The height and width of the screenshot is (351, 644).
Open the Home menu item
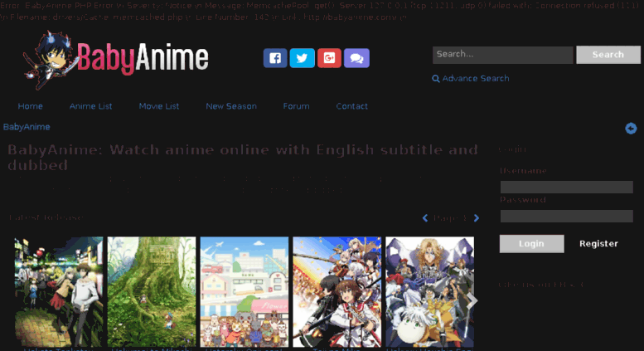(x=31, y=106)
